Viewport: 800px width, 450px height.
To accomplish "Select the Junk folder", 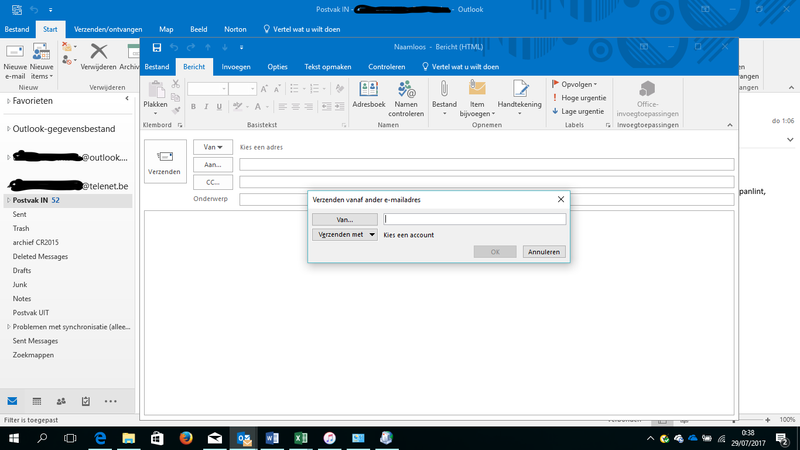I will pos(20,285).
